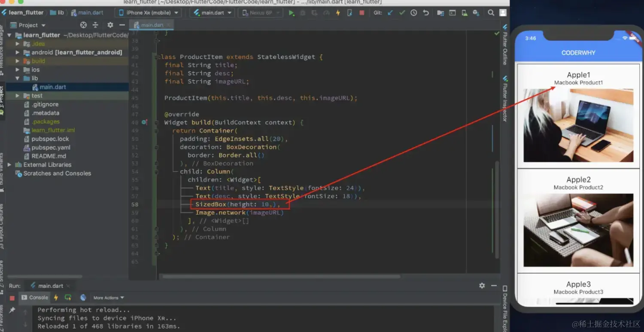Open device selector iPhone XR dropdown
The image size is (644, 332).
[148, 13]
